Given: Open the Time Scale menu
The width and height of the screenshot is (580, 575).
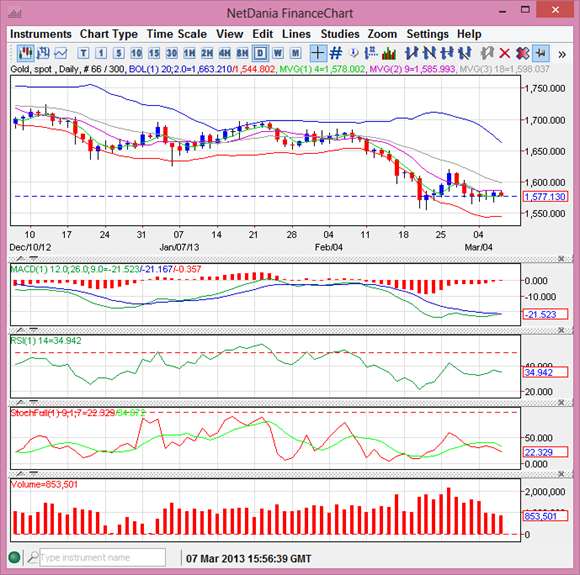Looking at the screenshot, I should [x=176, y=34].
